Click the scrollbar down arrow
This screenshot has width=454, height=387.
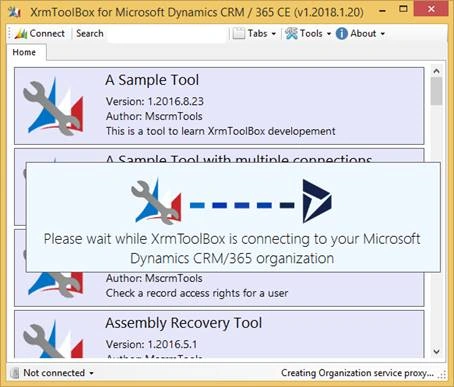click(x=436, y=351)
